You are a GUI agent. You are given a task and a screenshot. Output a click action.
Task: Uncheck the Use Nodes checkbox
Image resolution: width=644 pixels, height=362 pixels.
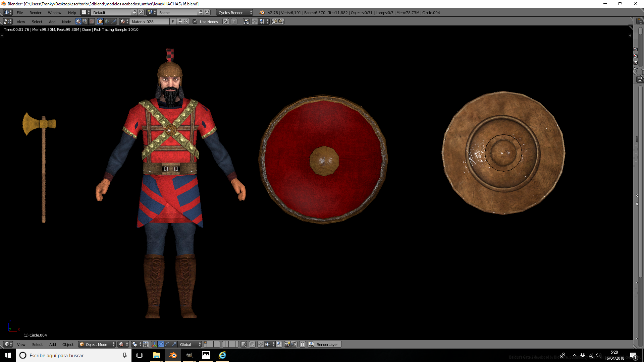coord(195,21)
